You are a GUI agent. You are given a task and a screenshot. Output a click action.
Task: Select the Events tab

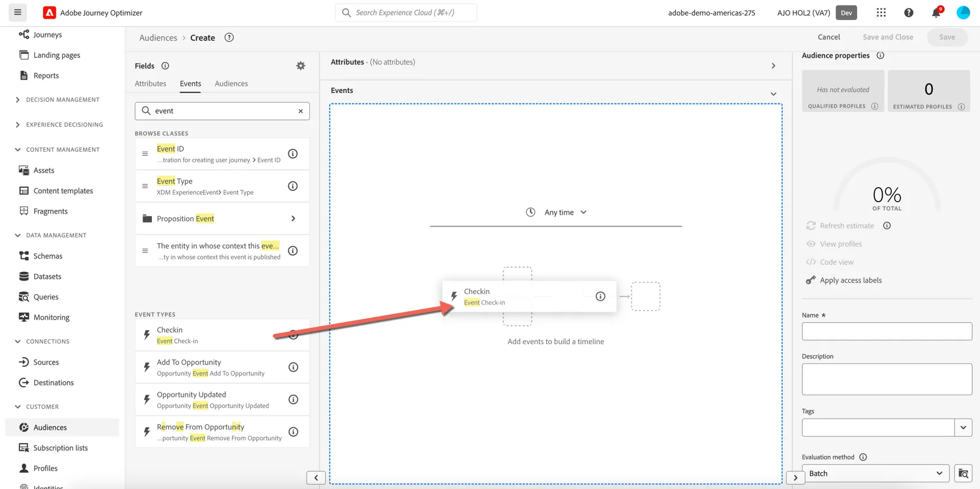[190, 83]
